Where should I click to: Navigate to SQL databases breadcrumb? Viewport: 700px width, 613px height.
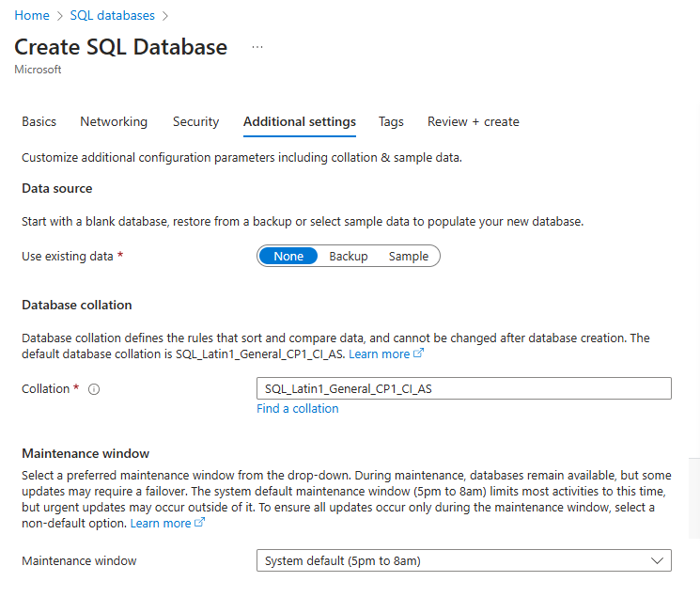click(x=112, y=16)
